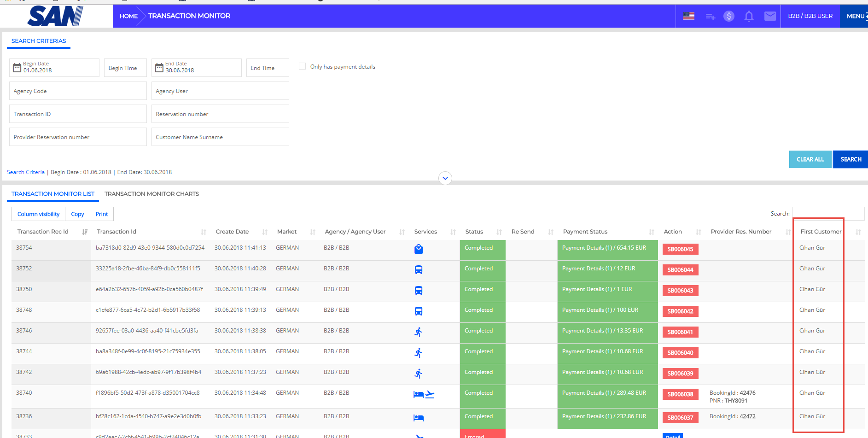Click the shopping bag icon in row 38754
The width and height of the screenshot is (868, 438).
pos(418,249)
